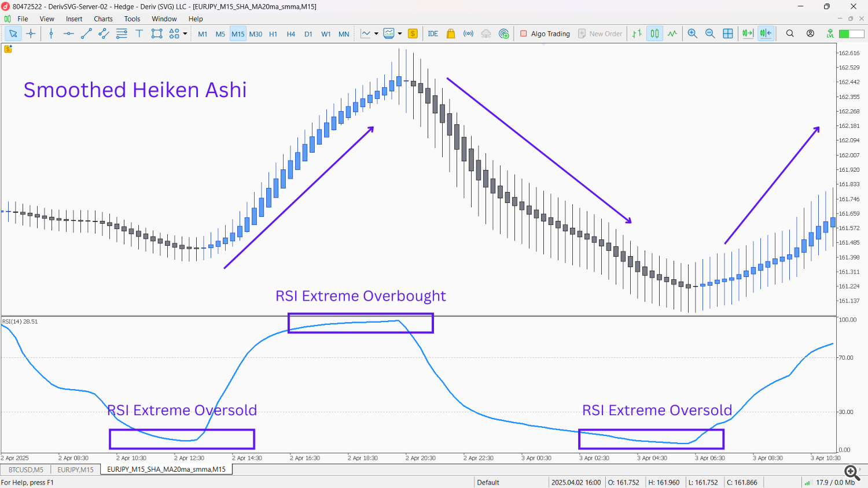868x488 pixels.
Task: Toggle the Algo Trading button
Action: [x=545, y=34]
